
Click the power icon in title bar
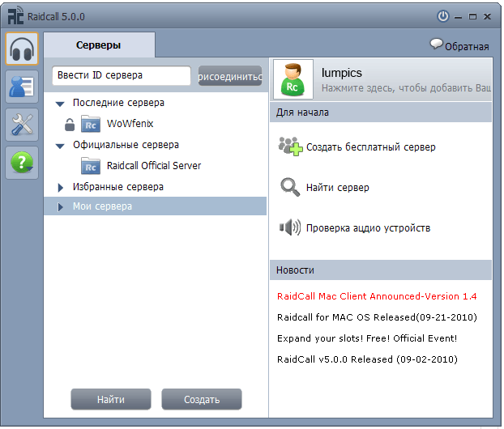click(443, 15)
